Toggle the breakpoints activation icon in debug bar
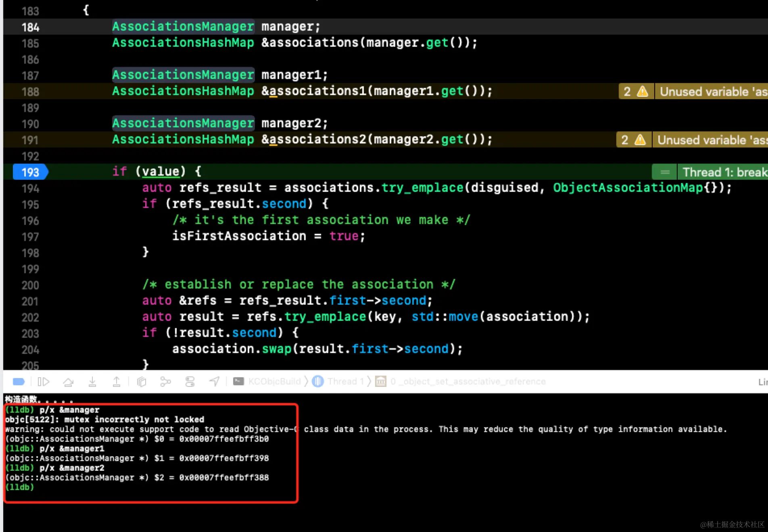Screen dimensions: 768x532 coord(19,381)
